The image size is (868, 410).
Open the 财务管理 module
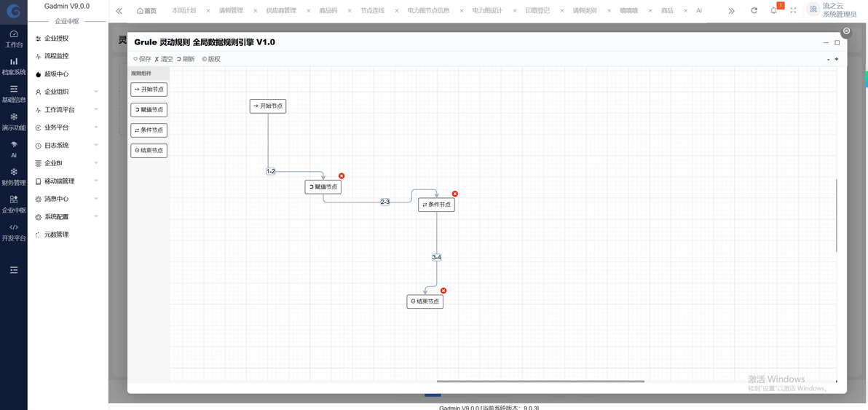(14, 177)
